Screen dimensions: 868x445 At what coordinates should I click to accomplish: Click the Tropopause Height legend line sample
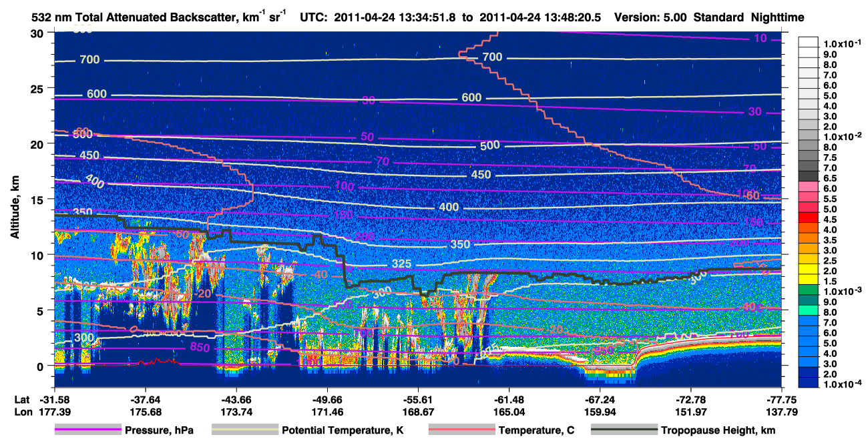click(x=624, y=430)
